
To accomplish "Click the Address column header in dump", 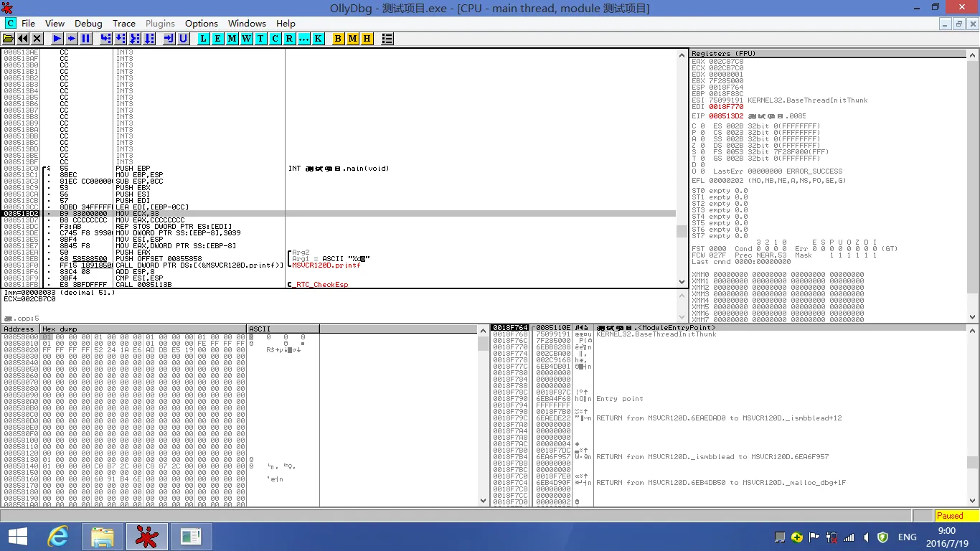I will pos(20,329).
